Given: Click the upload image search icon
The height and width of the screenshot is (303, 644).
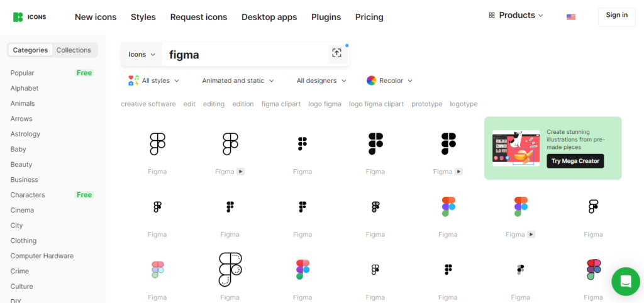Looking at the screenshot, I should pos(337,53).
